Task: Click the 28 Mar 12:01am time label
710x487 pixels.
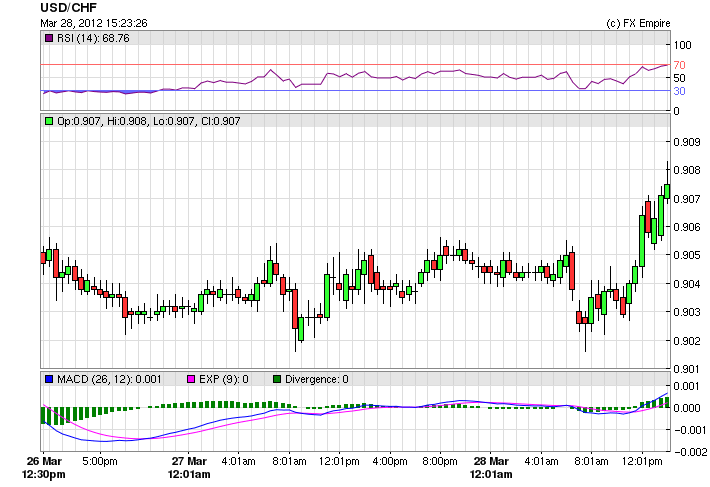Action: pos(491,467)
